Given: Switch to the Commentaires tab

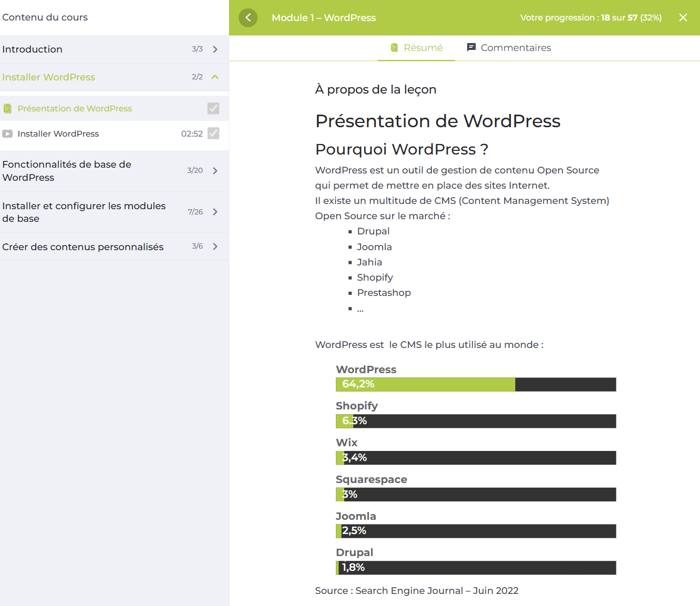Looking at the screenshot, I should (509, 48).
